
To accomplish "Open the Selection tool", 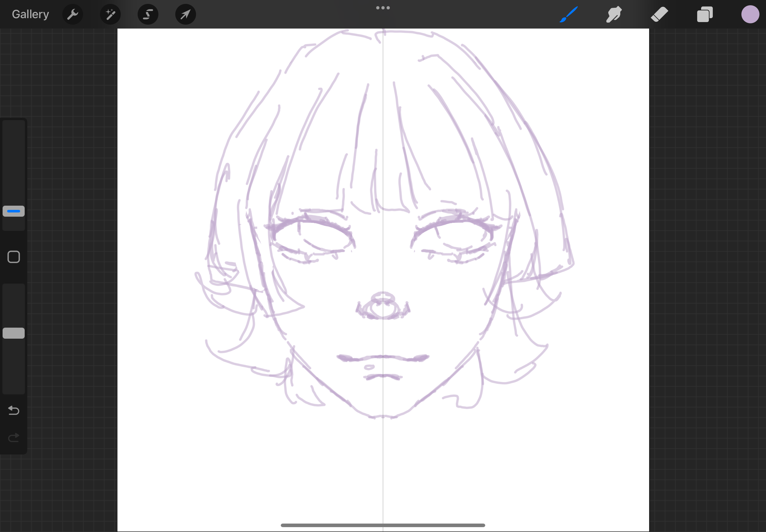I will click(x=148, y=14).
